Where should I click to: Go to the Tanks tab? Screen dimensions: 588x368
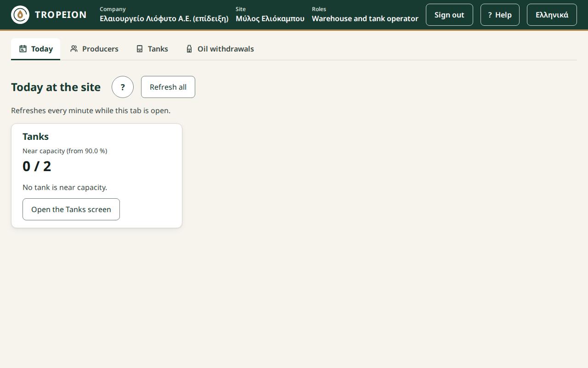(x=152, y=49)
